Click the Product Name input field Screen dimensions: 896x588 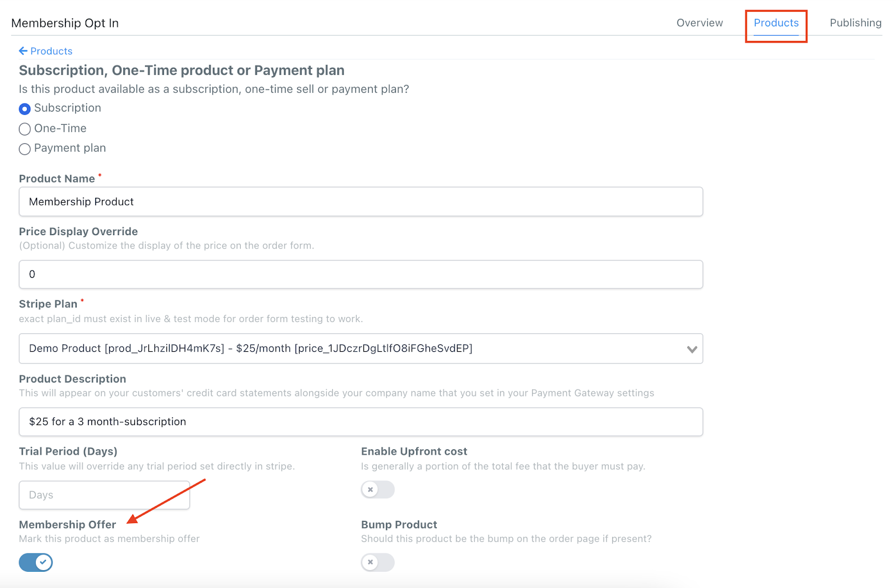tap(361, 202)
